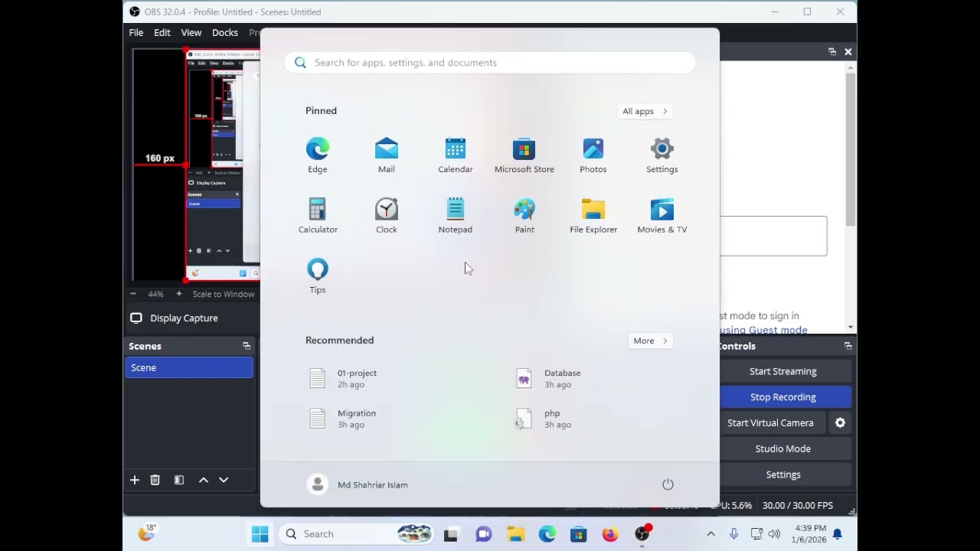Click the Display Capture source label
980x551 pixels.
pyautogui.click(x=184, y=318)
